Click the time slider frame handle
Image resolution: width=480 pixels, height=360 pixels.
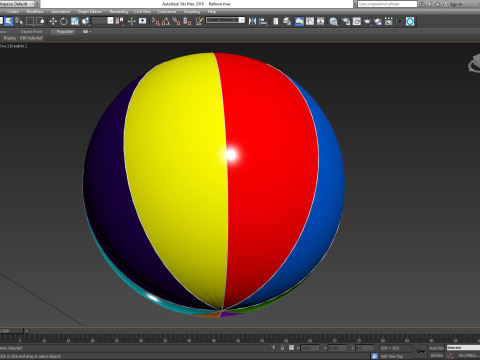pos(12,331)
